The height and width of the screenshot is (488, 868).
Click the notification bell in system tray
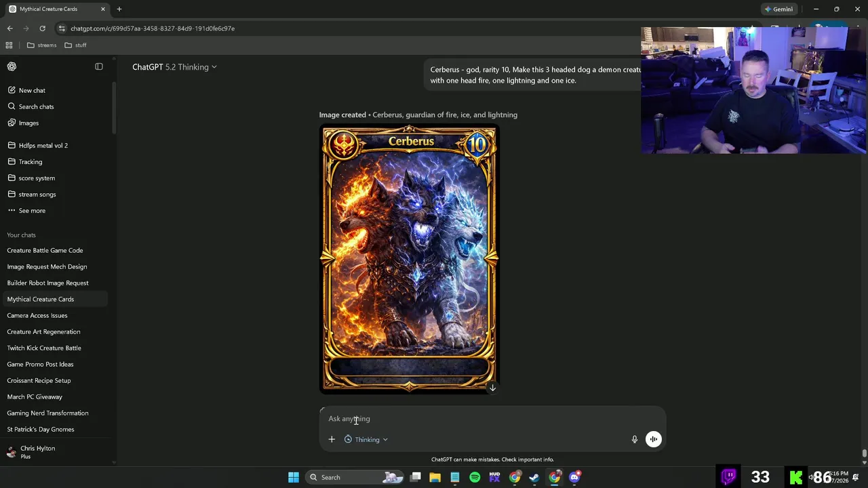point(856,477)
